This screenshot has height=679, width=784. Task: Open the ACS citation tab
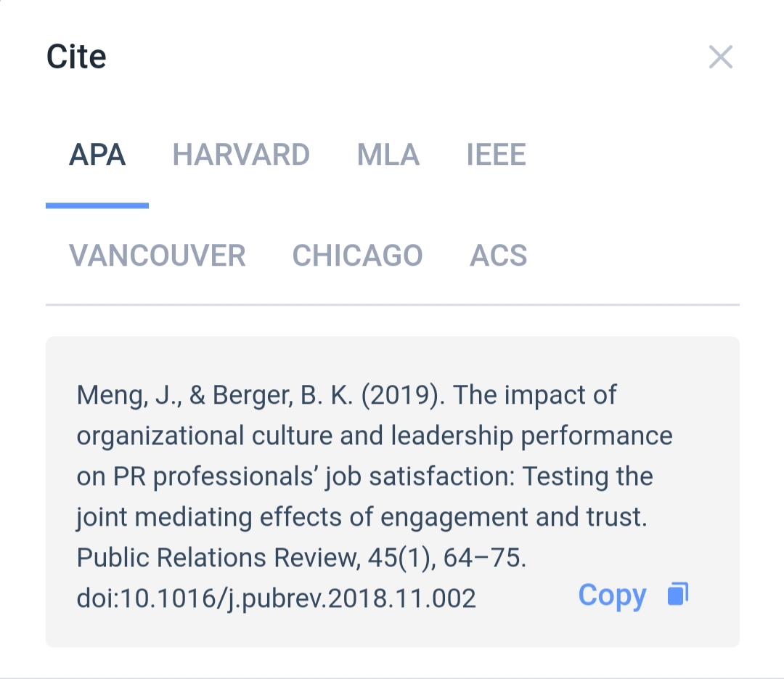(498, 256)
